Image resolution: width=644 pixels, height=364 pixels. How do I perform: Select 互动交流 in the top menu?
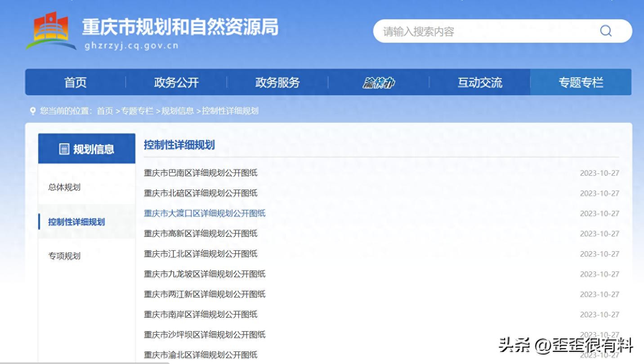[480, 83]
